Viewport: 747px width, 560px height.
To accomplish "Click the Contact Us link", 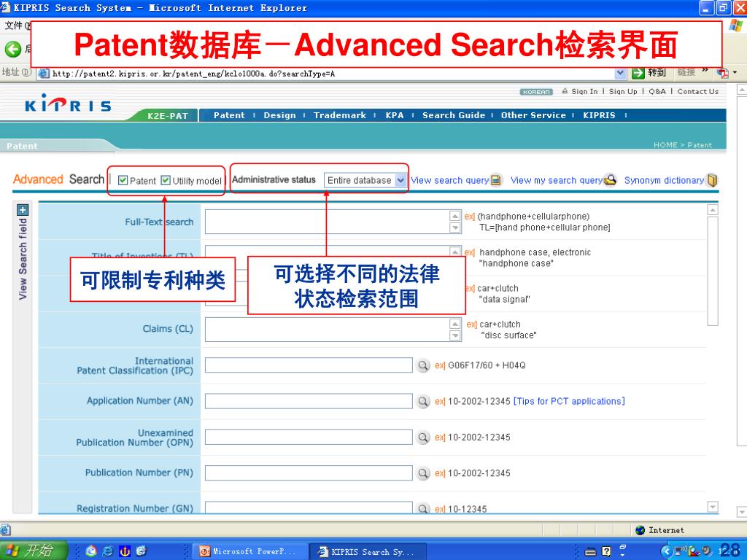I will point(698,91).
